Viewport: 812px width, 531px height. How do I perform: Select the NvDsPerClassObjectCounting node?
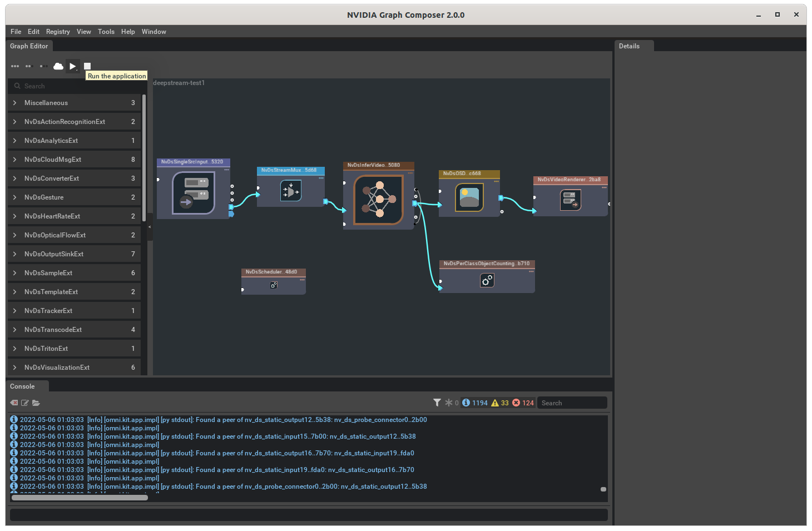pyautogui.click(x=487, y=276)
